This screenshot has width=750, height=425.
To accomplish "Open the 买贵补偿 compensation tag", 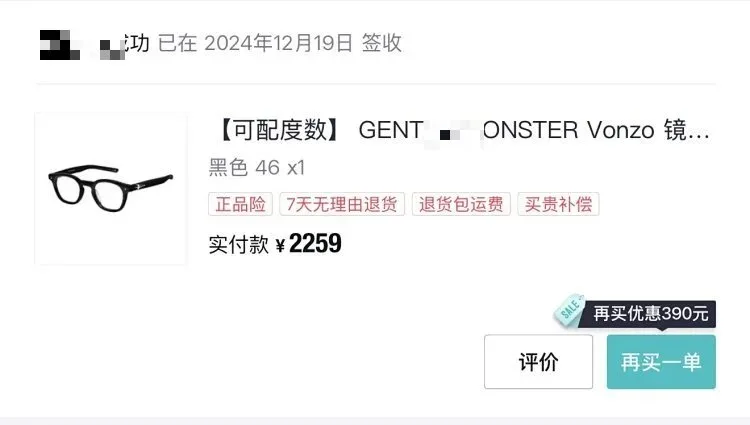I will tap(558, 204).
